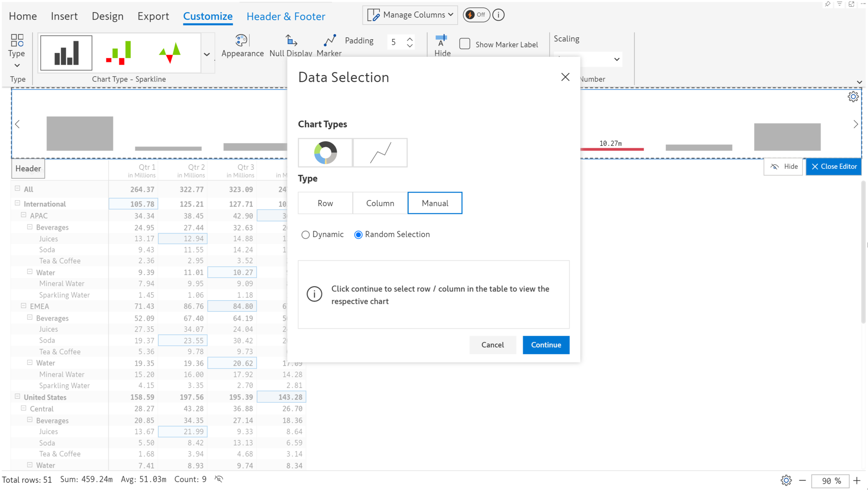Enable the Show Marker Label checkbox
Image resolution: width=868 pixels, height=490 pixels.
465,44
